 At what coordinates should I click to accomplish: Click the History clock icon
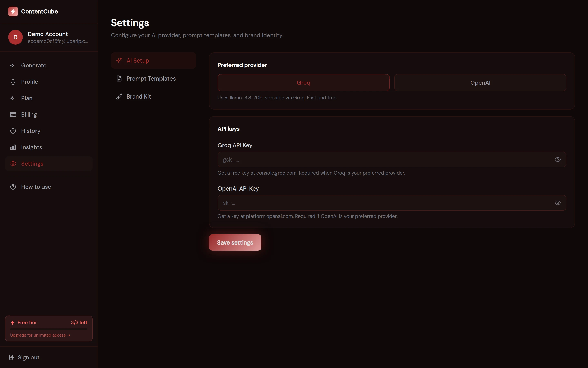[x=13, y=131]
